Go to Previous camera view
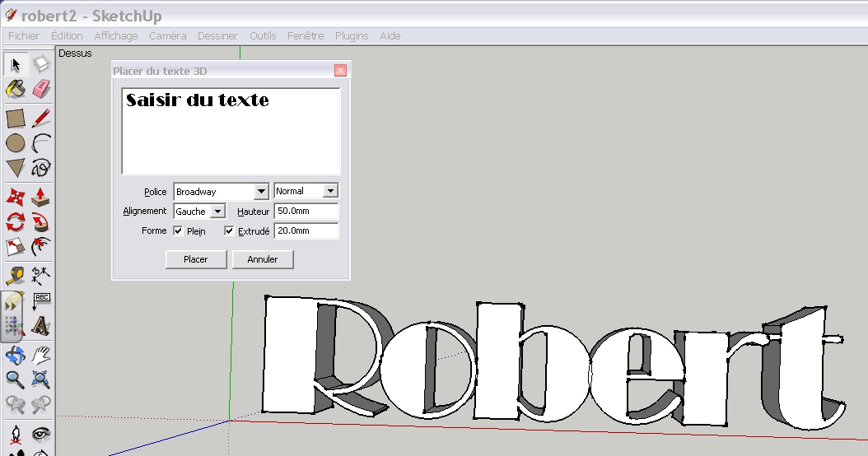The image size is (868, 456). coord(16,404)
